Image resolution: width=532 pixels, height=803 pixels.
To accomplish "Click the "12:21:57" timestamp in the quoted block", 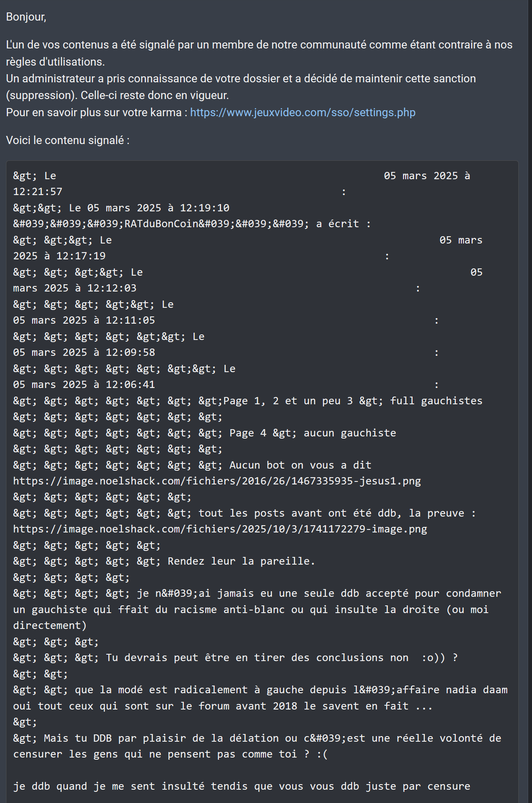I will (38, 192).
